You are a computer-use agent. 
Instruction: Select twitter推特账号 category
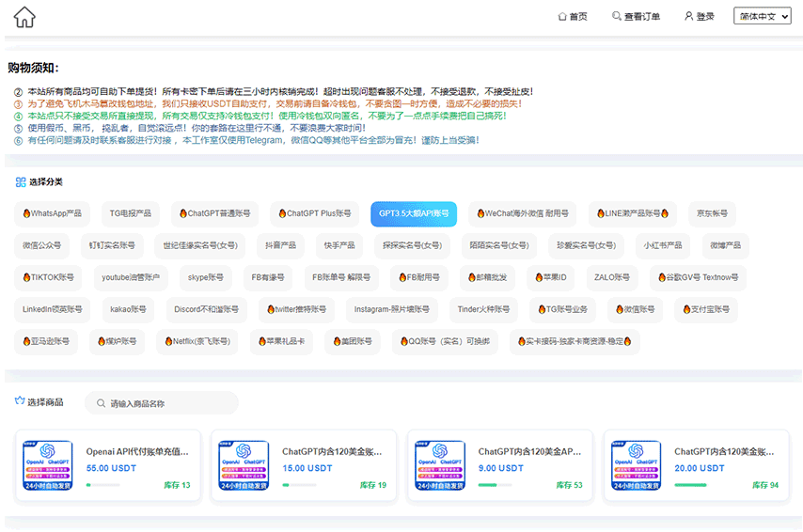tap(296, 310)
